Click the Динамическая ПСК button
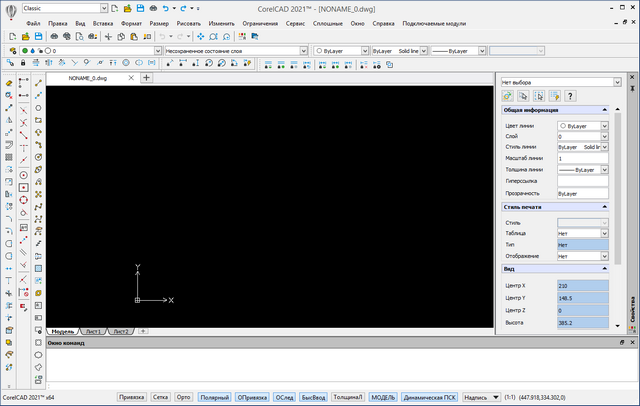 click(x=430, y=396)
